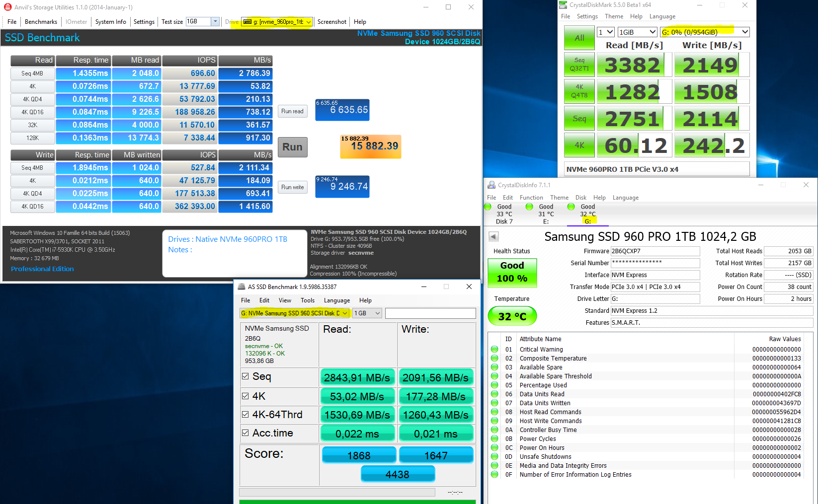Click the Firmware field 2B6QCXP7
The width and height of the screenshot is (818, 504).
655,251
